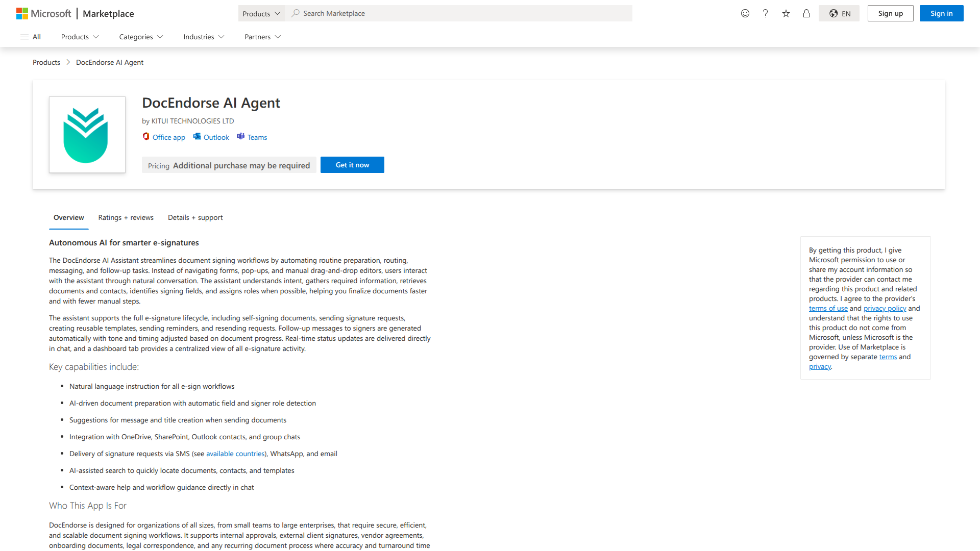Open the available countries link
This screenshot has width=980, height=551.
235,454
